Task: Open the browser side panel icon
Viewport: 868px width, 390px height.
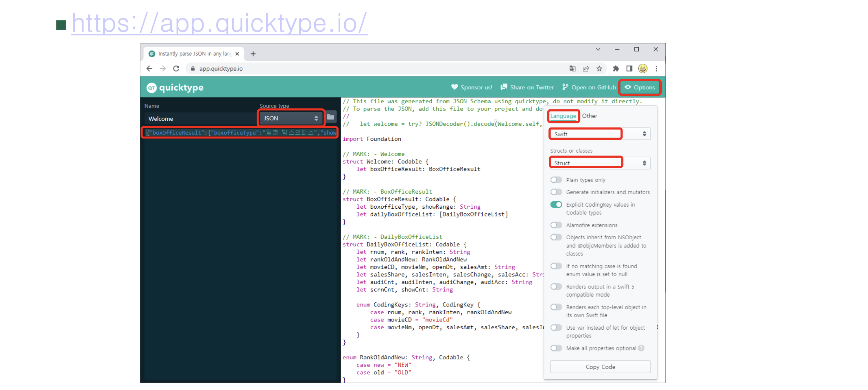Action: (629, 69)
